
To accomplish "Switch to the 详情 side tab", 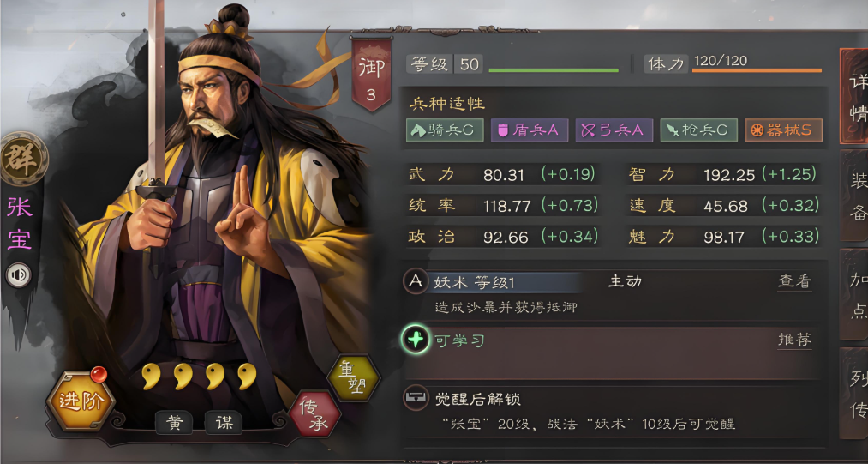I will (x=854, y=96).
